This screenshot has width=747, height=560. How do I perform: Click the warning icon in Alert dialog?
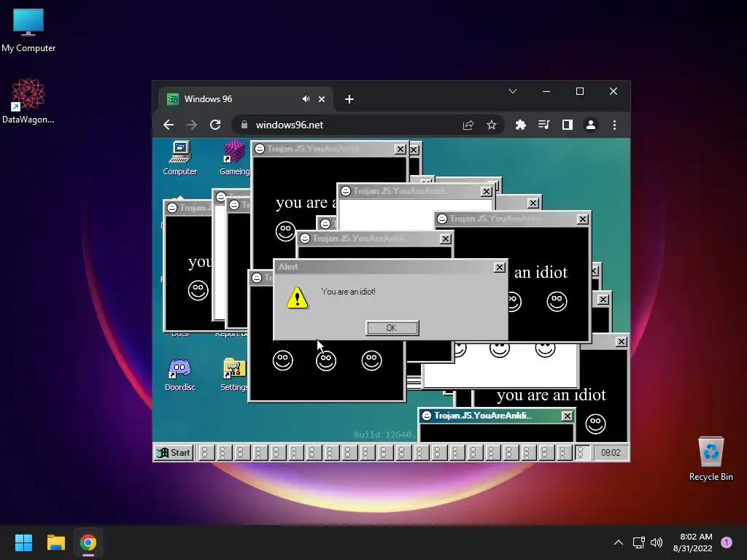pyautogui.click(x=298, y=297)
